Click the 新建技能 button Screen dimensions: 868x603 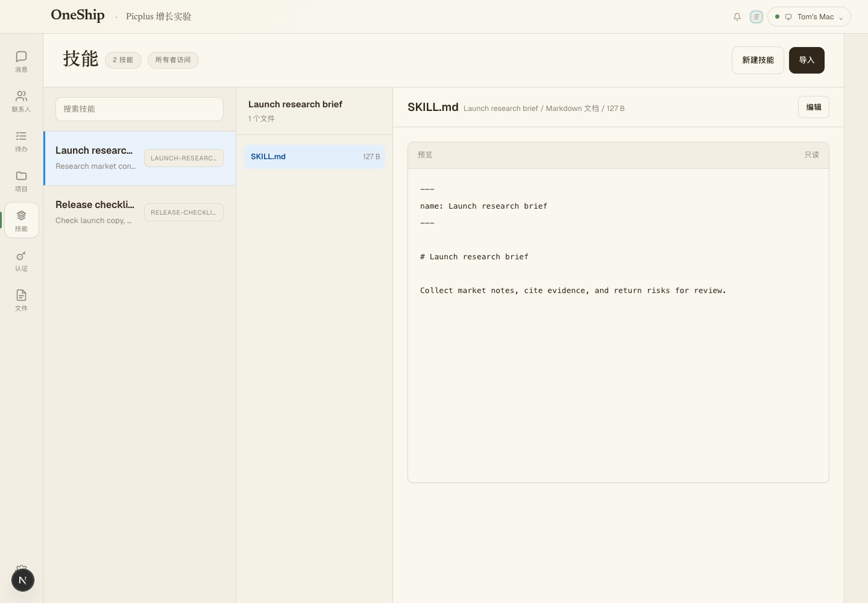[758, 60]
